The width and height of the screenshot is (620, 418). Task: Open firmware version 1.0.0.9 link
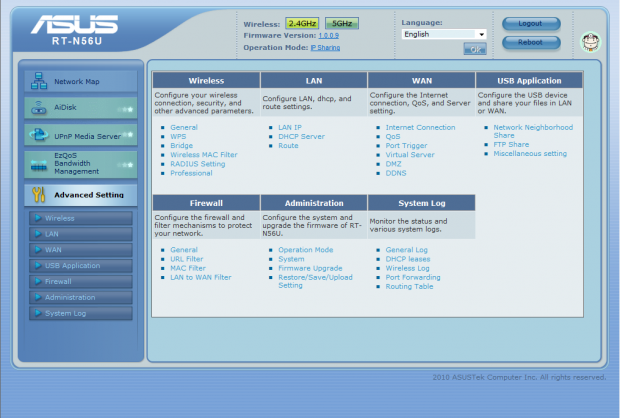click(x=329, y=36)
